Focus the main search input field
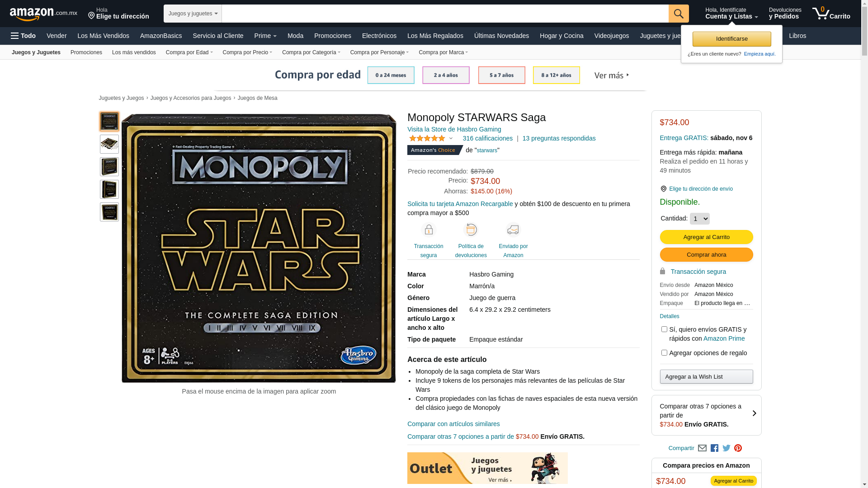Image resolution: width=868 pixels, height=488 pixels. tap(445, 14)
